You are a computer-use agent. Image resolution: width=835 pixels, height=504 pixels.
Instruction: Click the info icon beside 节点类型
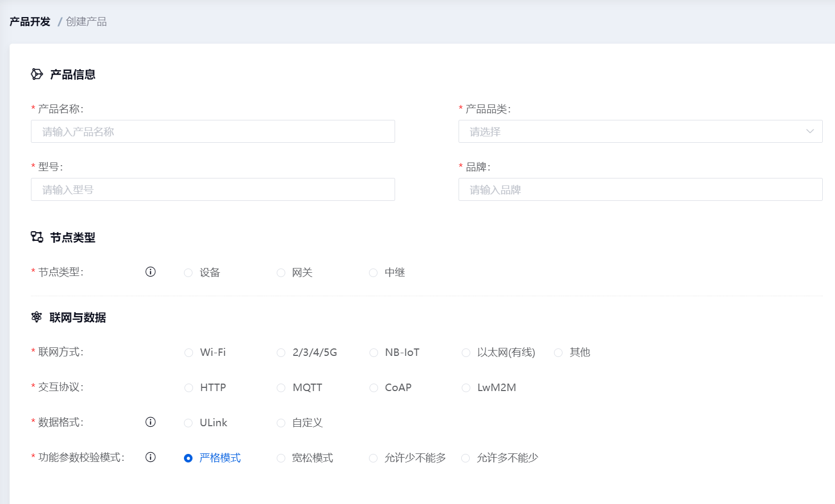(x=150, y=272)
